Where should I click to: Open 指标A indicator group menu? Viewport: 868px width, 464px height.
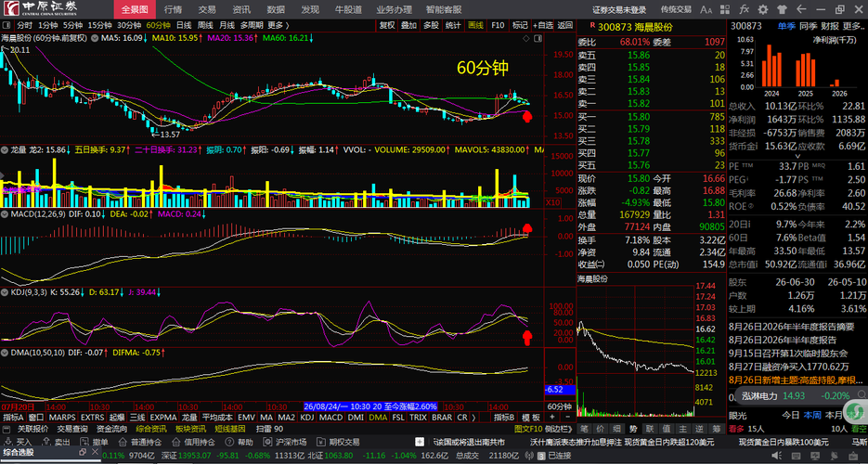(14, 418)
